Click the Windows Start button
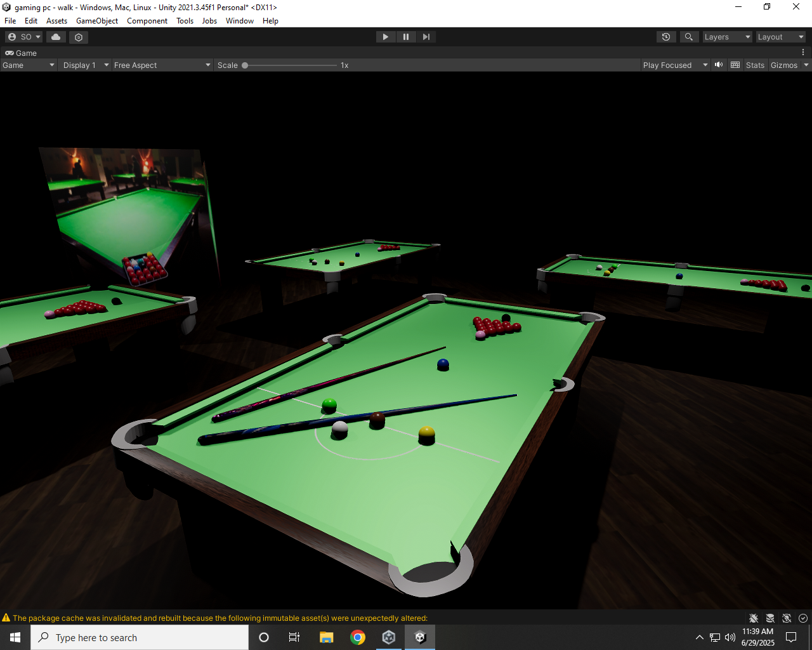This screenshot has height=650, width=812. tap(15, 637)
